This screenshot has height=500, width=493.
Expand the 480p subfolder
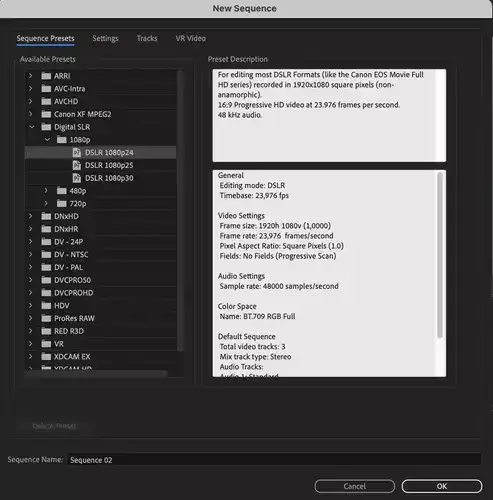(46, 191)
